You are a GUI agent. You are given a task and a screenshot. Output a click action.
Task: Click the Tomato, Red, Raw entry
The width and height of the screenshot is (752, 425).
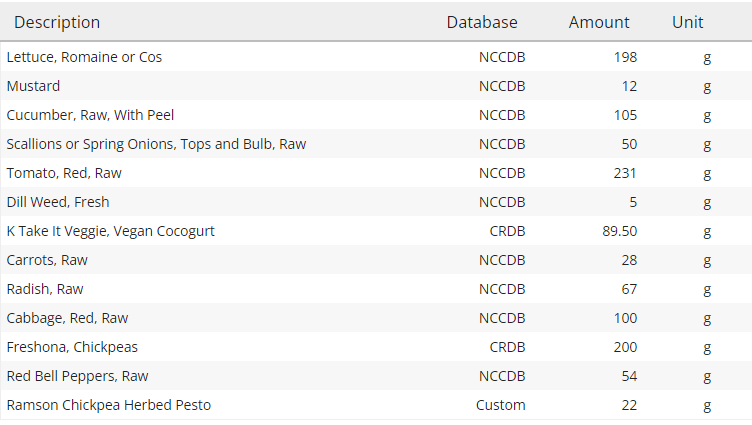[64, 173]
